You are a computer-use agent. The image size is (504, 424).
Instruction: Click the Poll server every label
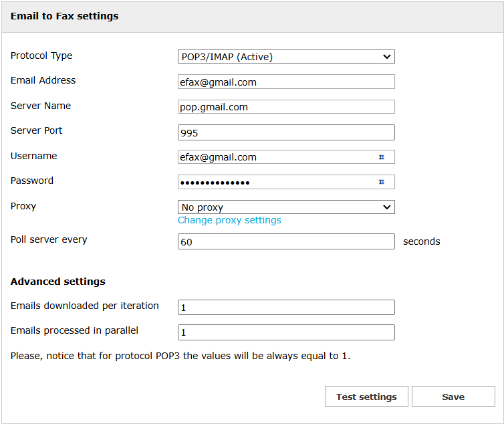tap(49, 239)
